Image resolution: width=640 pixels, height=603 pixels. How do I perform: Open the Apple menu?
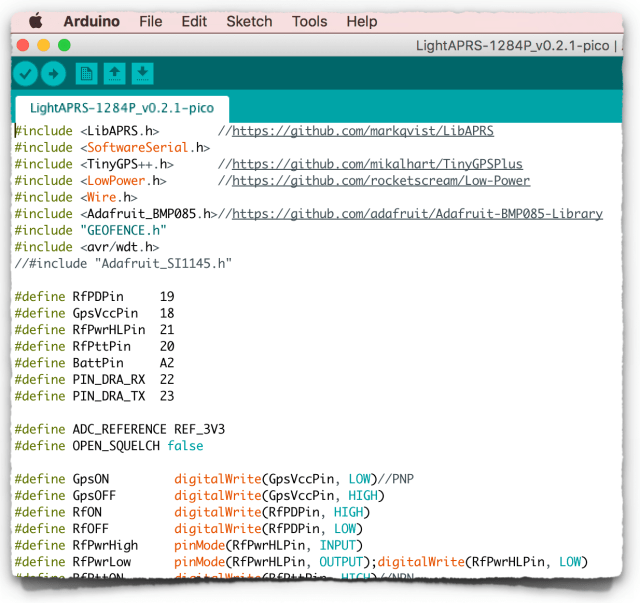point(35,21)
